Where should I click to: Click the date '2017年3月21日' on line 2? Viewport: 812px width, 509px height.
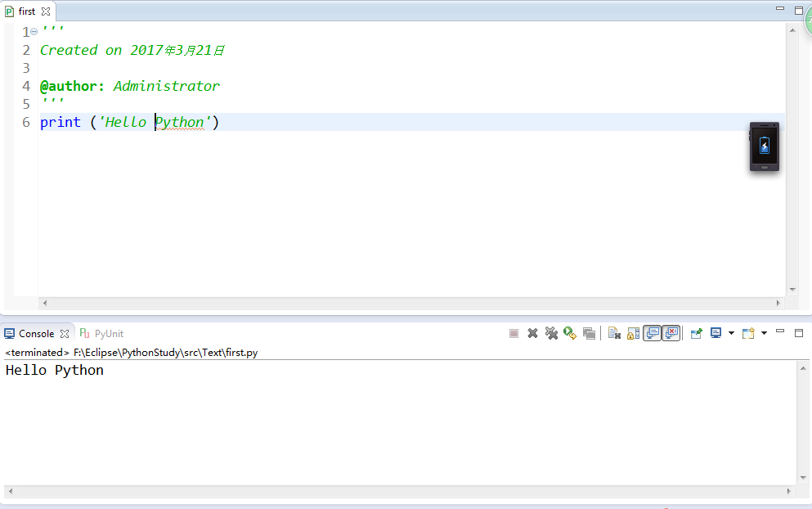pyautogui.click(x=177, y=50)
